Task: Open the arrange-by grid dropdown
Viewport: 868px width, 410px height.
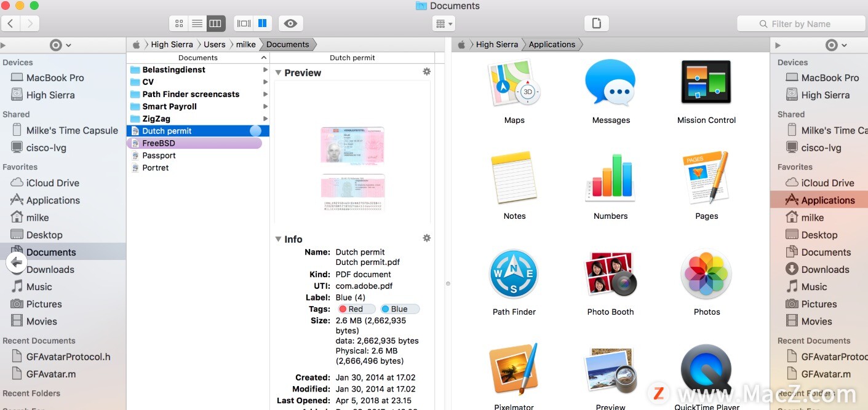Action: click(x=444, y=24)
